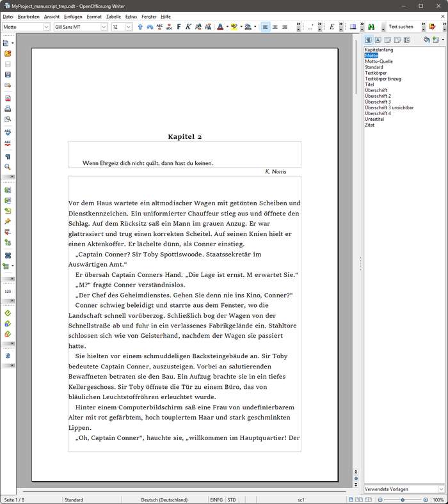The height and width of the screenshot is (504, 448).
Task: Click EINFG insert mode in status bar
Action: [216, 500]
